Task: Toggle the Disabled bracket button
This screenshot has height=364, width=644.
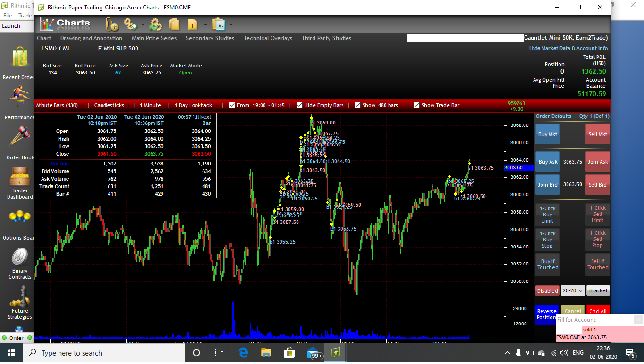Action: point(547,291)
